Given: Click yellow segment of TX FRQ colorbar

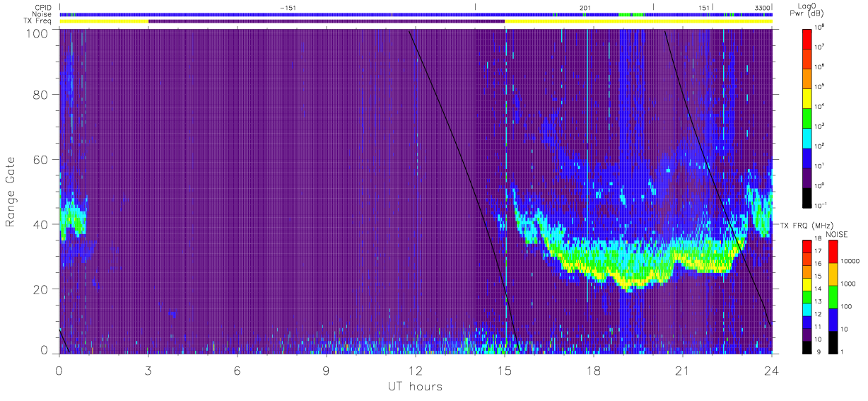Looking at the screenshot, I should point(807,284).
